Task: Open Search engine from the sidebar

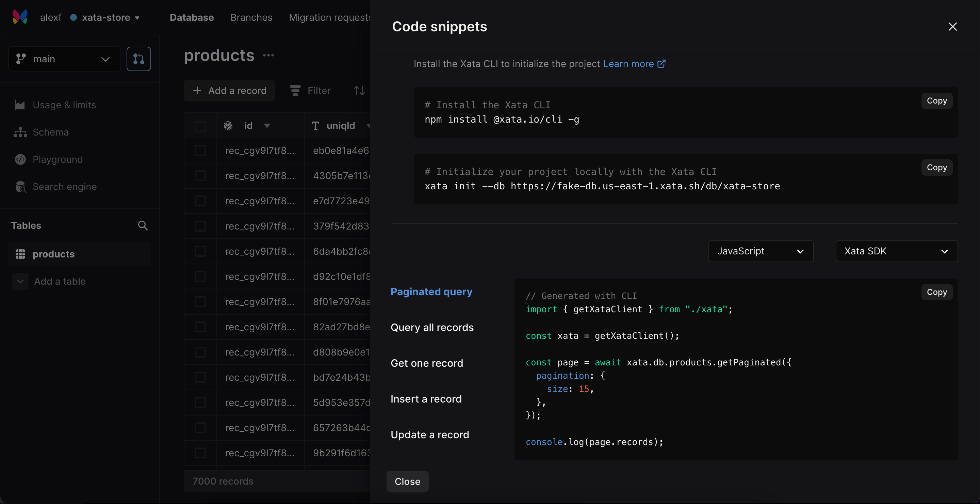Action: [x=65, y=187]
